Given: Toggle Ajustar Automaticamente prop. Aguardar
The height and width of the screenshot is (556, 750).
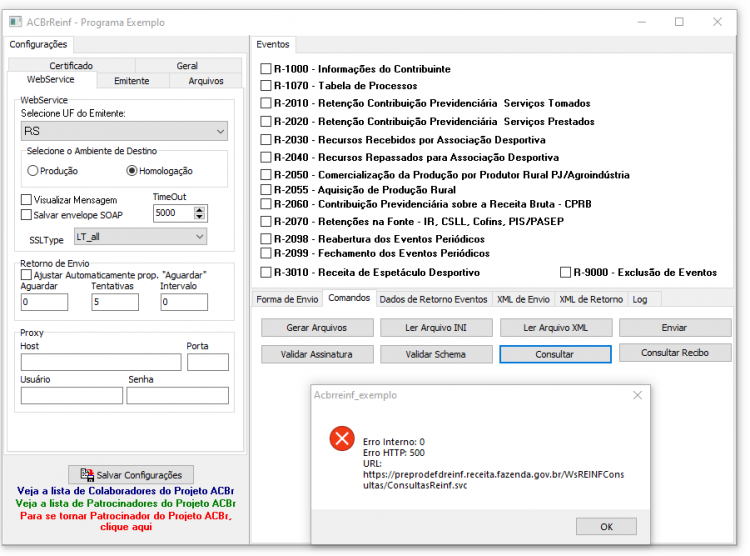Looking at the screenshot, I should (26, 275).
